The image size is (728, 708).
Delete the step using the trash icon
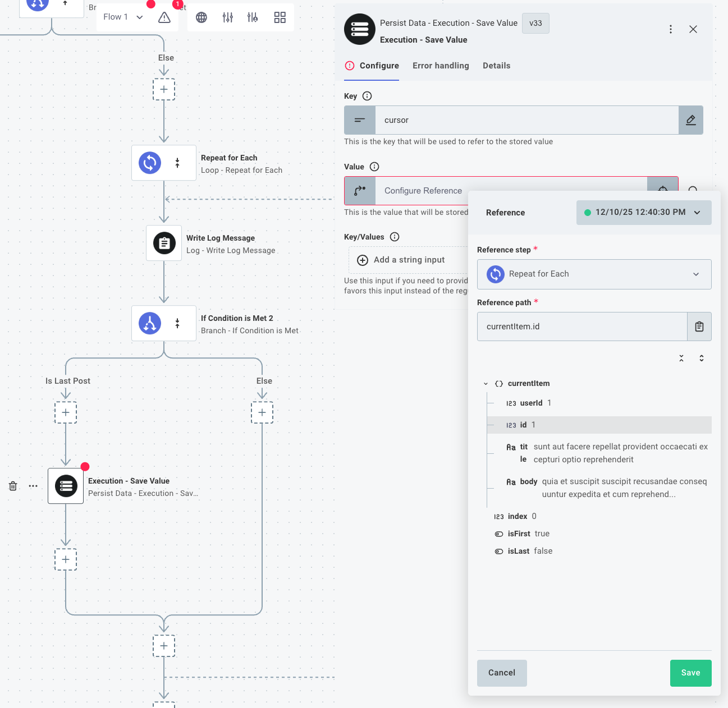(x=12, y=486)
